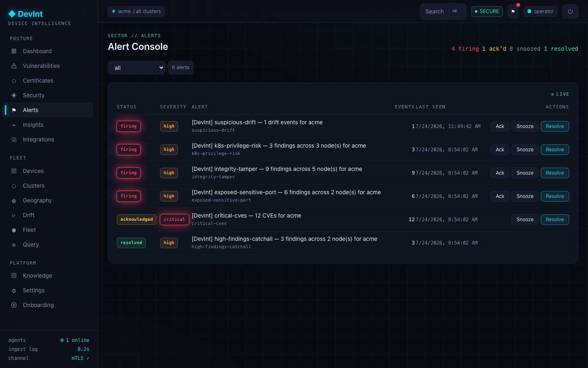Click the power icon in top bar

tap(570, 11)
